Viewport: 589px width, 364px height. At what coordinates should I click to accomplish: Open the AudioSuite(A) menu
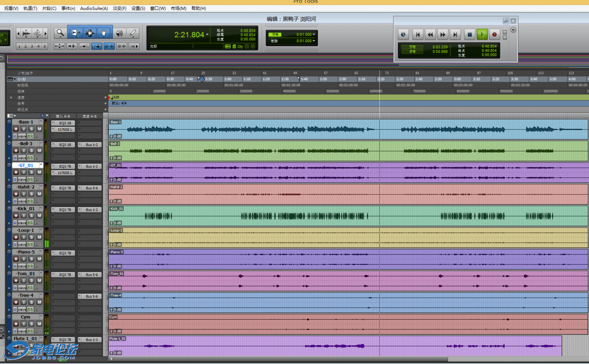[x=94, y=8]
